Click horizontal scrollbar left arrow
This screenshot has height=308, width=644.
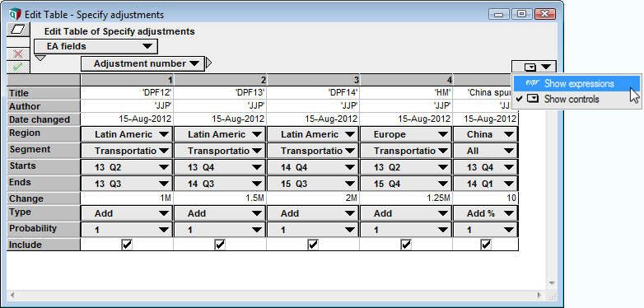point(12,295)
